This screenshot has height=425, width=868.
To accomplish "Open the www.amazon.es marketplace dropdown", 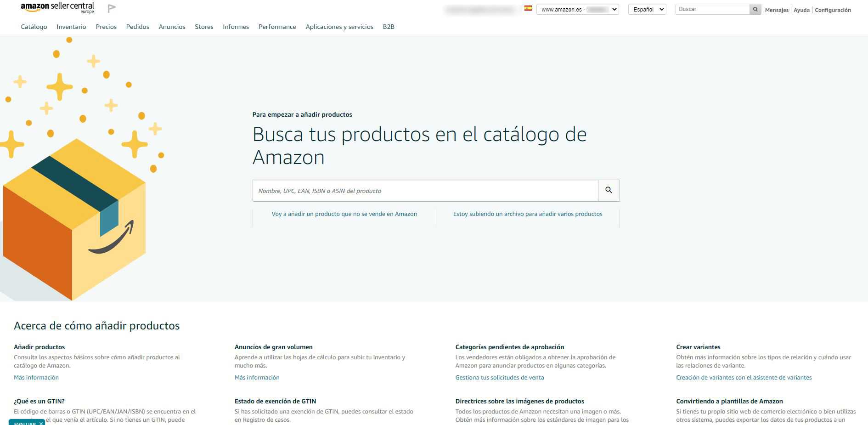I will coord(578,9).
